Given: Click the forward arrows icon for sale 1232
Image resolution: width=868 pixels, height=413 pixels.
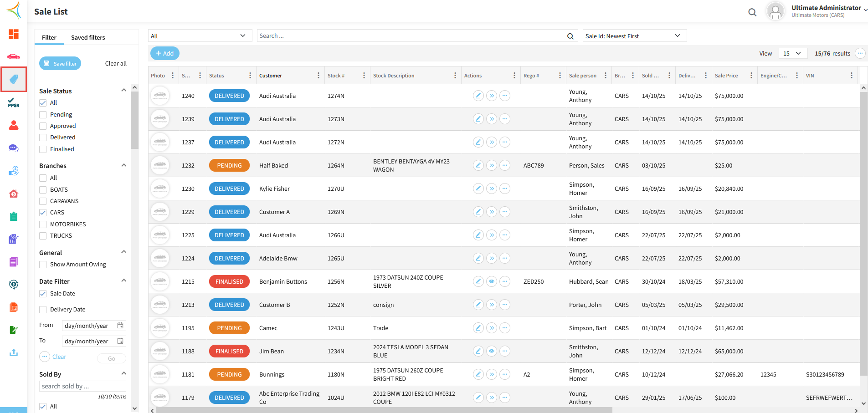Looking at the screenshot, I should [x=491, y=165].
